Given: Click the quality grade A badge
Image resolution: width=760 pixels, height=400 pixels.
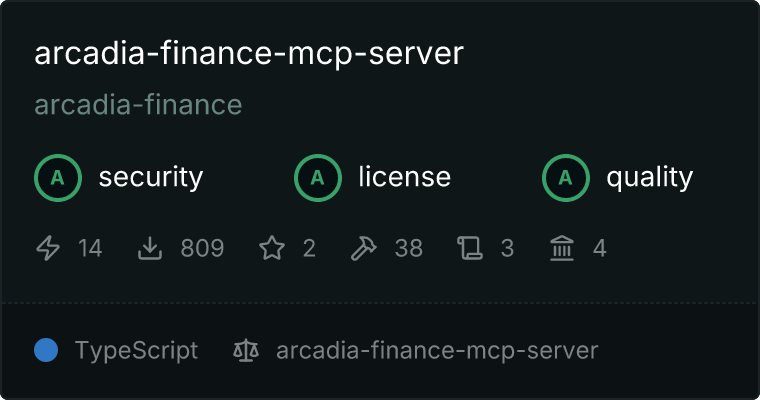Looking at the screenshot, I should pyautogui.click(x=566, y=178).
